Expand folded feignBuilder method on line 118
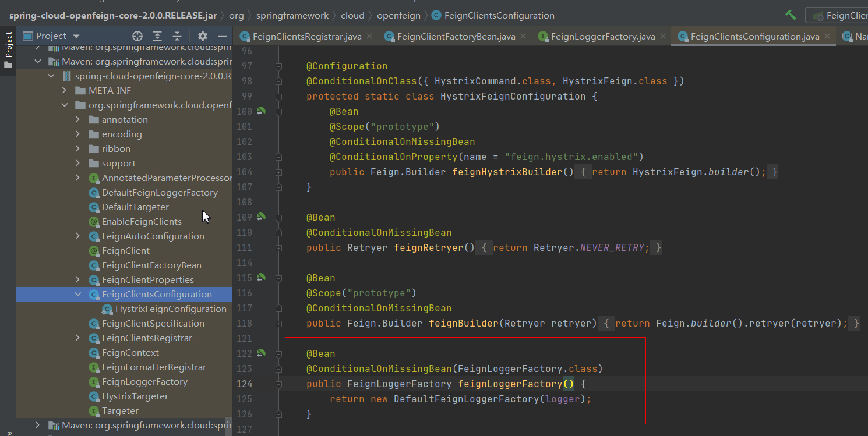 [x=278, y=323]
